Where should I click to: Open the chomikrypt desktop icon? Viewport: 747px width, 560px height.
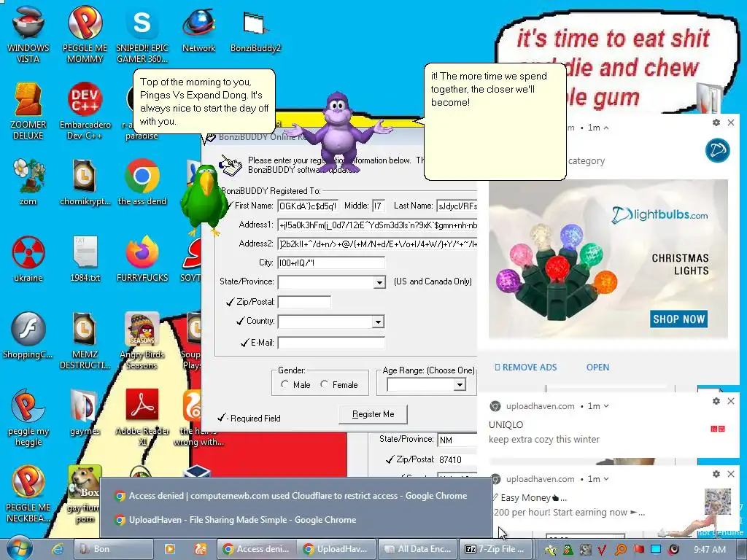tap(85, 183)
